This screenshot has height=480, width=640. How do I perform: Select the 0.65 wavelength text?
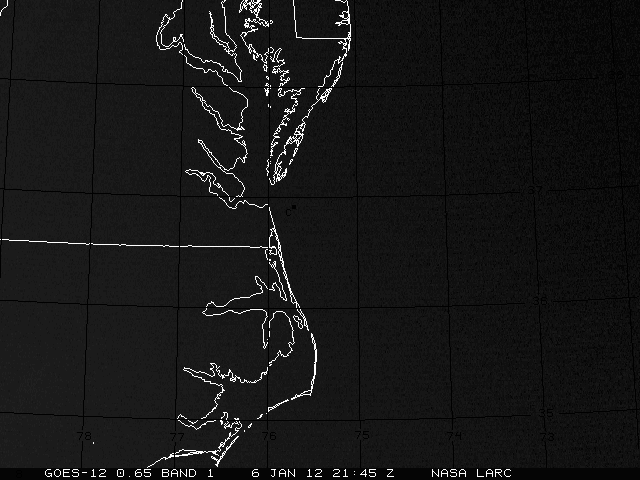(x=132, y=472)
